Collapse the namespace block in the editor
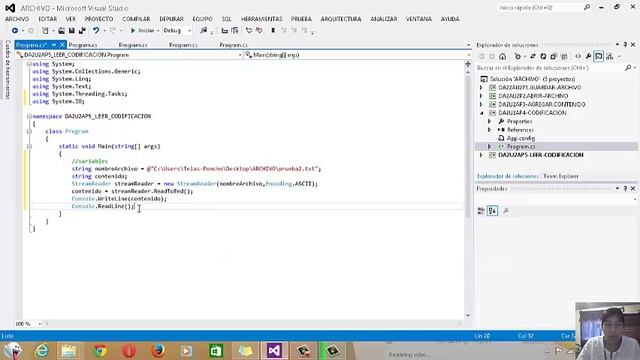640x360 pixels. tap(29, 116)
